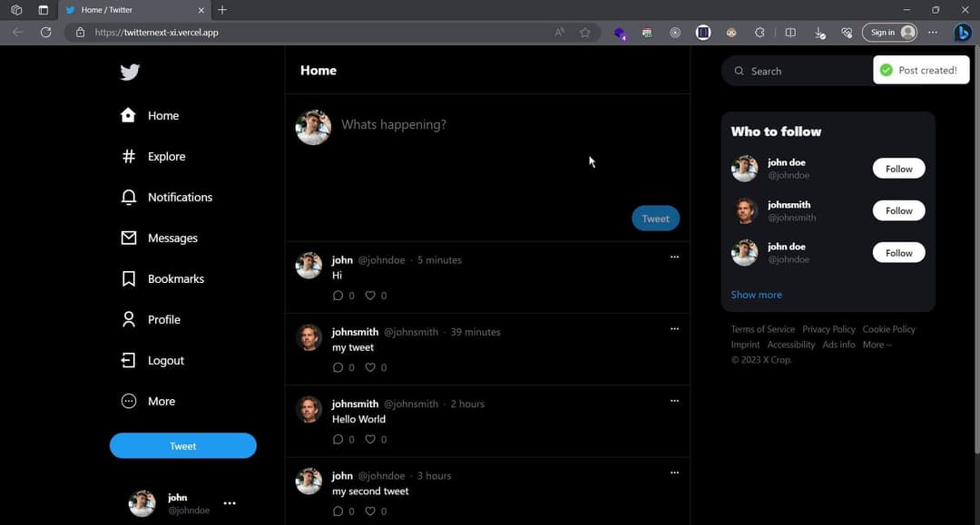Screen dimensions: 980x525
Task: Like johnsmith's 'Hello World' tweet heart
Action: pos(370,439)
